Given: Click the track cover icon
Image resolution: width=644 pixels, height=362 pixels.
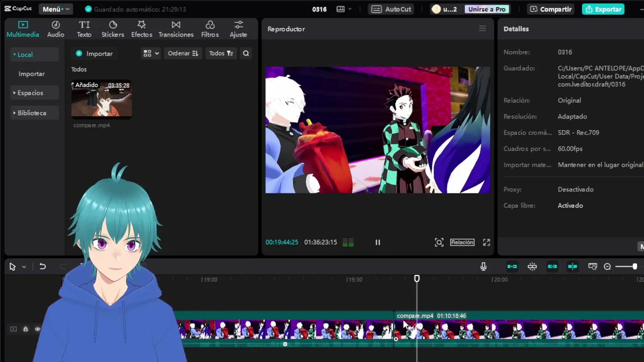Looking at the screenshot, I should [x=14, y=329].
